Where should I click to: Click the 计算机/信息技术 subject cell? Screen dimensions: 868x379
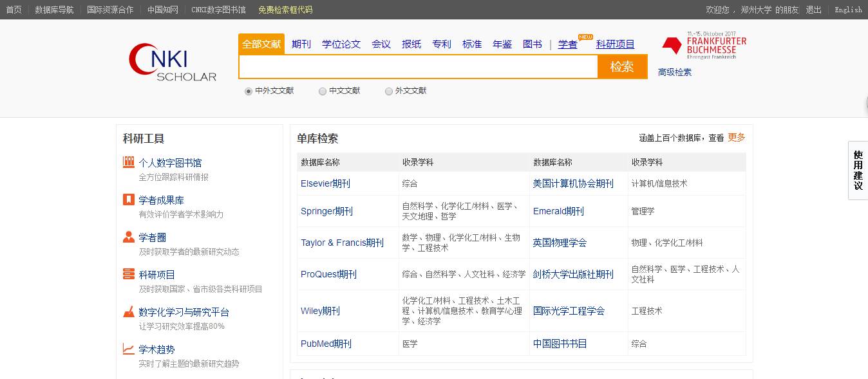[659, 183]
